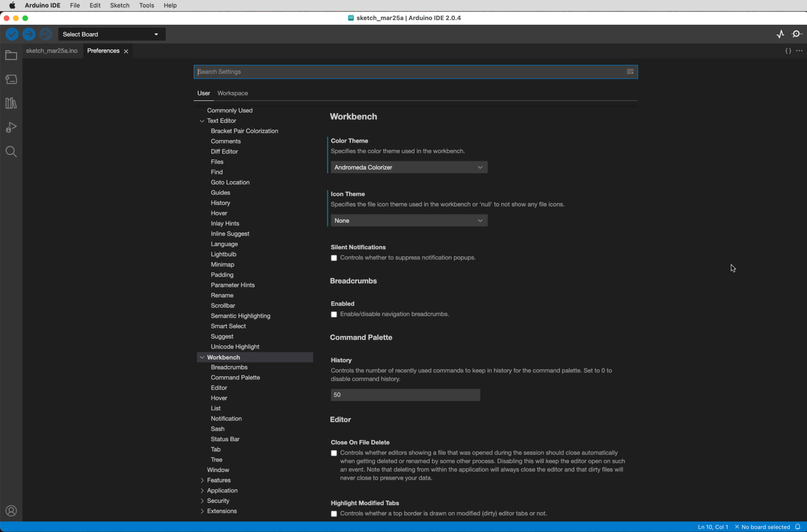This screenshot has height=532, width=807.
Task: Check the Close On File Delete option
Action: [x=334, y=453]
